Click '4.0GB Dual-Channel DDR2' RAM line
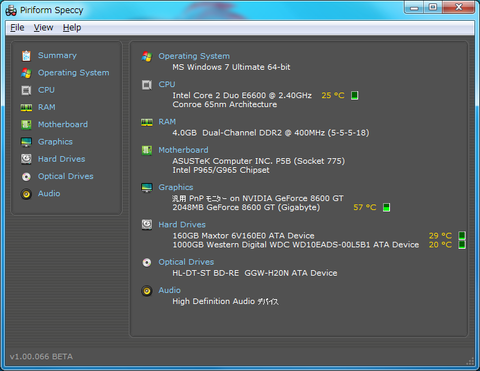480x371 pixels. 271,133
